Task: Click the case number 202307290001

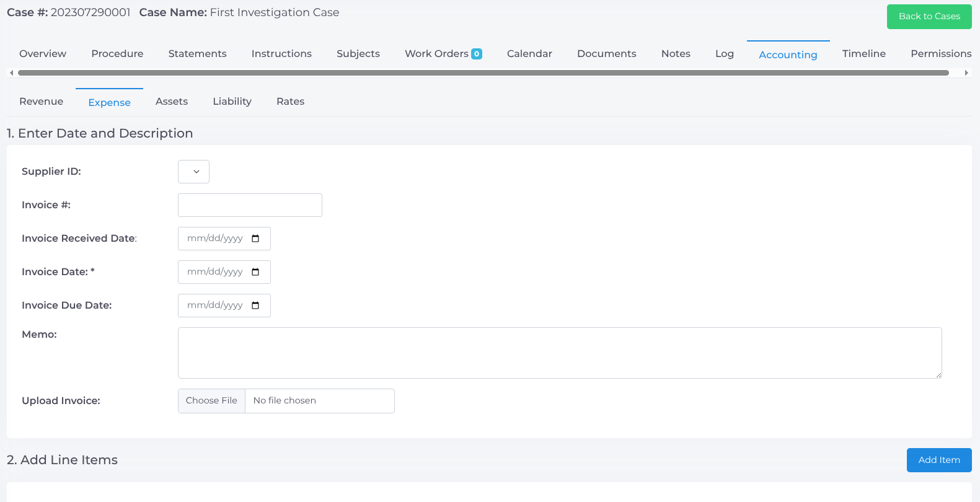Action: point(90,12)
